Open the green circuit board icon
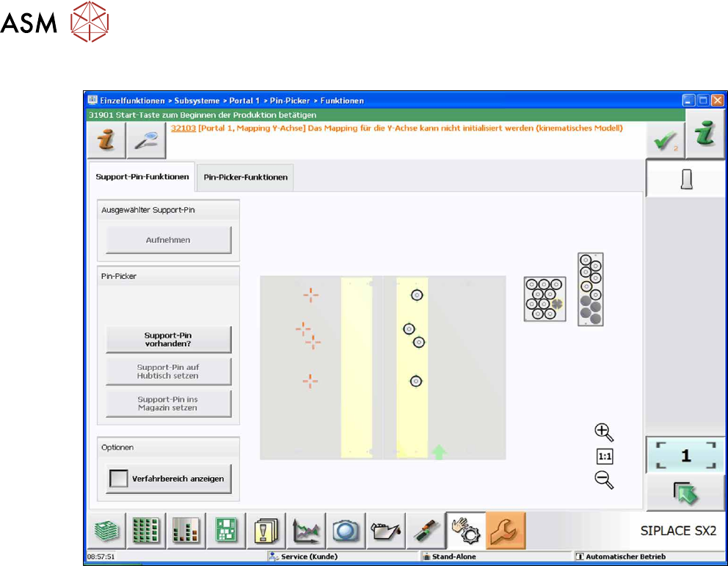Screen dimensions: 728x566 tap(226, 531)
